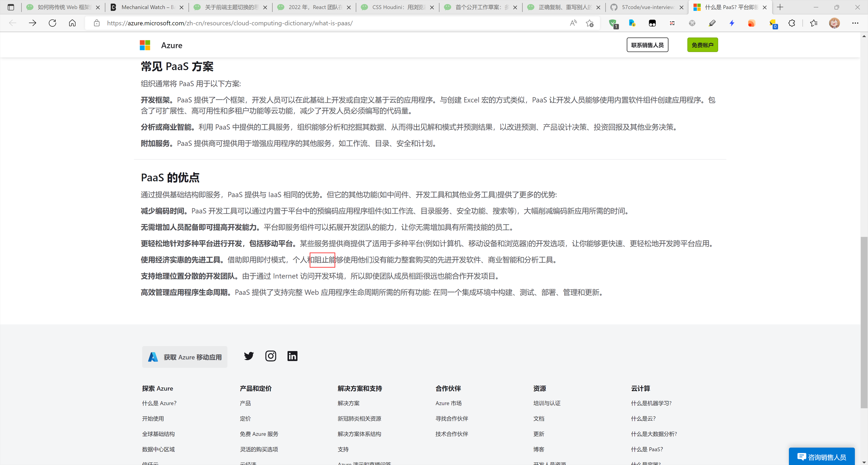Open the Instagram icon link

coord(271,356)
